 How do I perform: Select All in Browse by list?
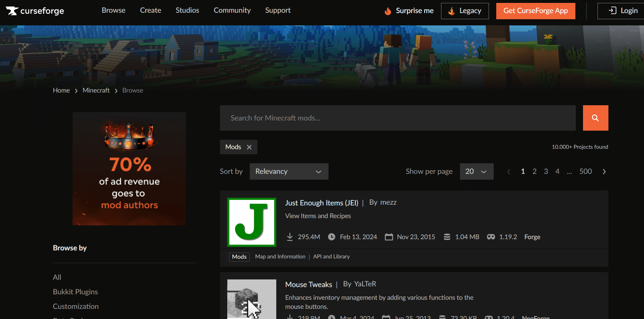click(57, 277)
